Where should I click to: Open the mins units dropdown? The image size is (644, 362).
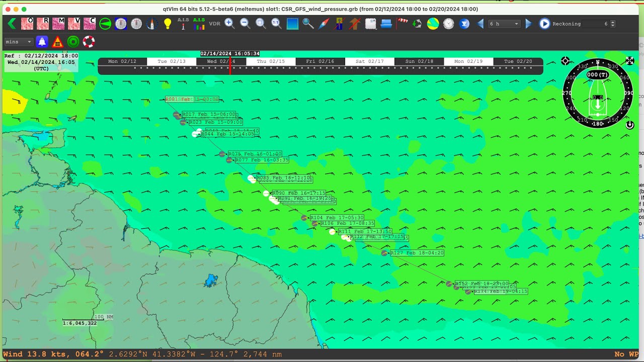tap(19, 42)
